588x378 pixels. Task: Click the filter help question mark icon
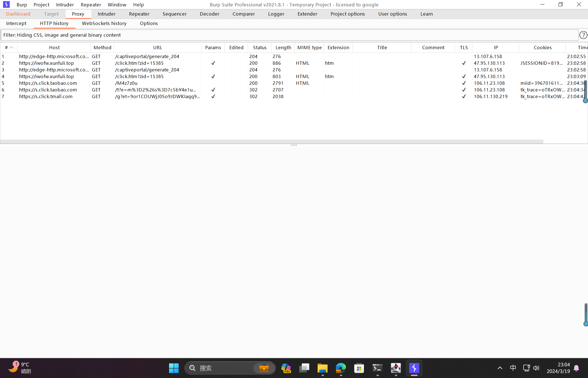[583, 35]
